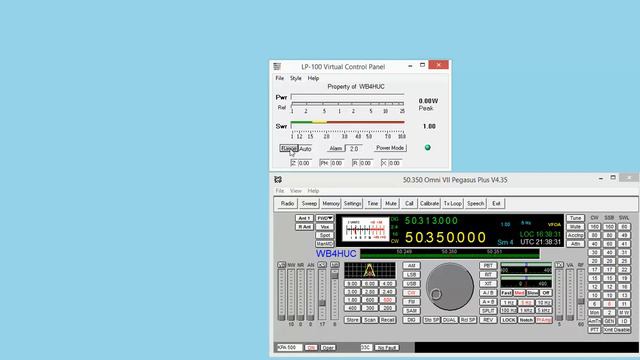Click the LP-100 window title bar icon
The height and width of the screenshot is (360, 640).
(277, 67)
